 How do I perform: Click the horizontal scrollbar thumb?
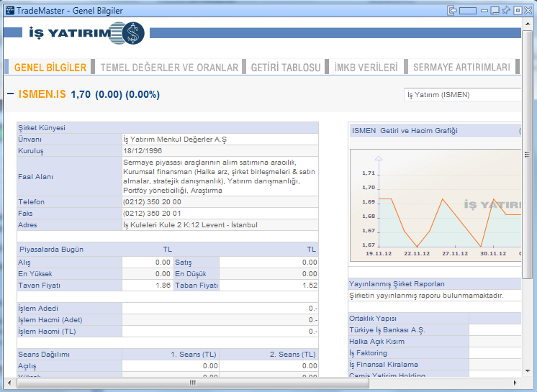tap(193, 383)
